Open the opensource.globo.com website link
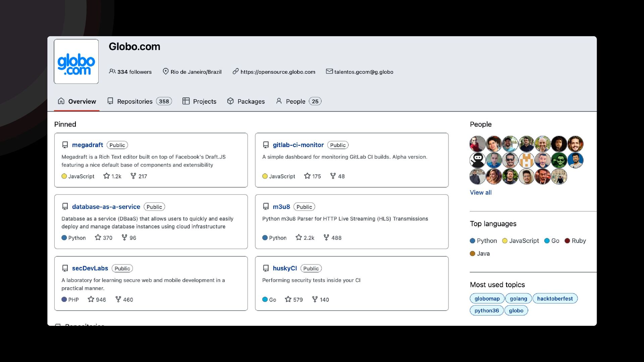This screenshot has height=362, width=644. click(x=278, y=72)
